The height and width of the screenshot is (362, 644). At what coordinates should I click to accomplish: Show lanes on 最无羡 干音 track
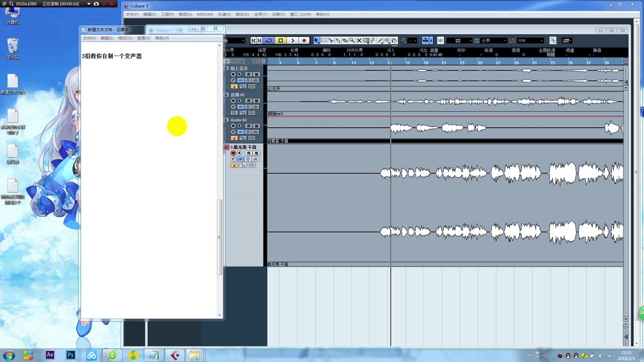tap(252, 165)
